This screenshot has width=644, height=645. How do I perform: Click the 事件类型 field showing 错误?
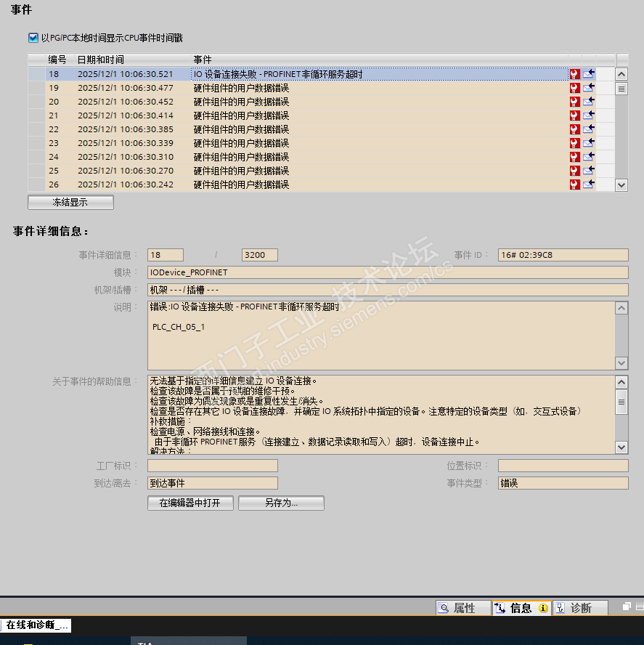pos(563,483)
